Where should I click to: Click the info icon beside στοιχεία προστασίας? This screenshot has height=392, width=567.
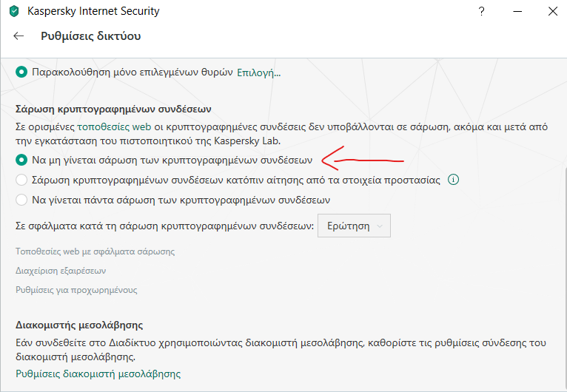pos(453,180)
